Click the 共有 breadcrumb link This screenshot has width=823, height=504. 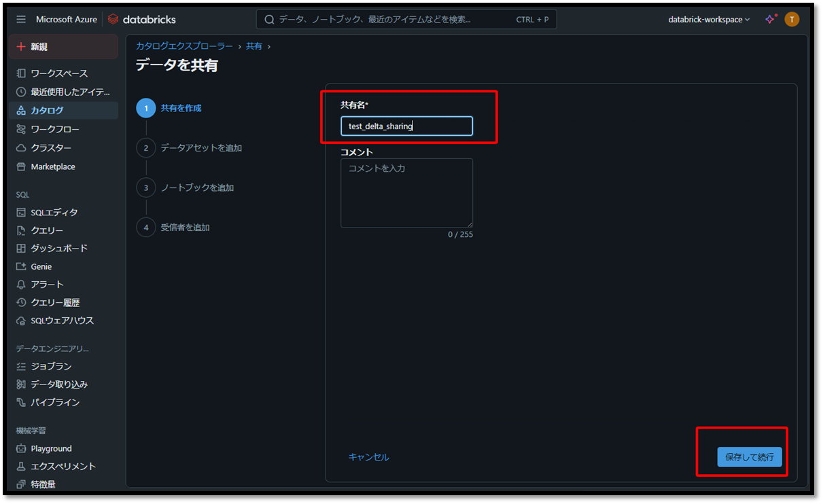(x=254, y=46)
